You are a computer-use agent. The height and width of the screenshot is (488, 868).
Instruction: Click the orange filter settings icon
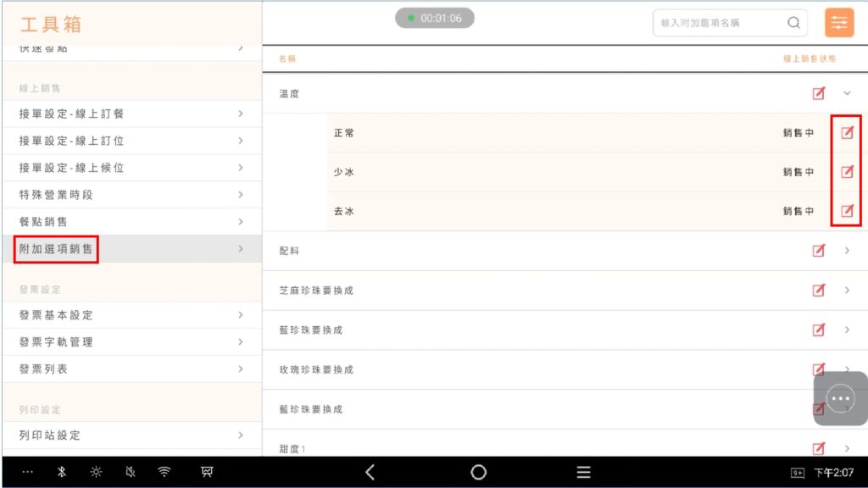(839, 23)
